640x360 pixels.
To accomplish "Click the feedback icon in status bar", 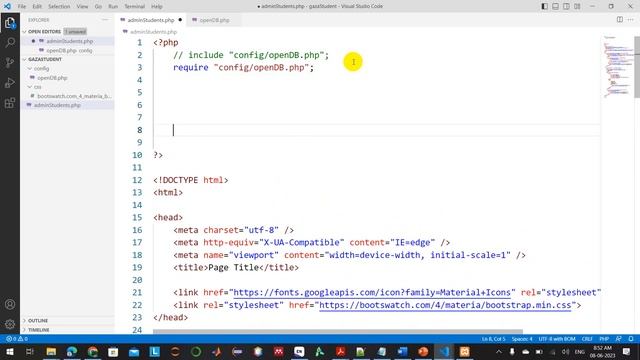I will pyautogui.click(x=619, y=339).
